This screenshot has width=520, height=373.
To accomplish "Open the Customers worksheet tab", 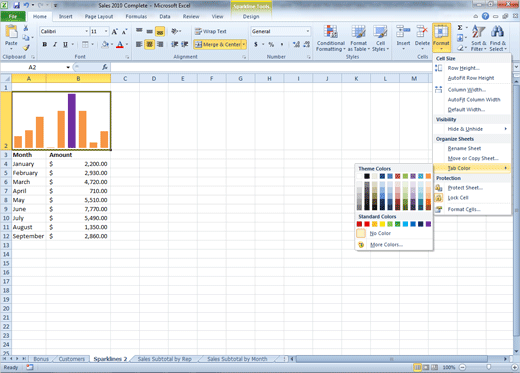I will [71, 359].
